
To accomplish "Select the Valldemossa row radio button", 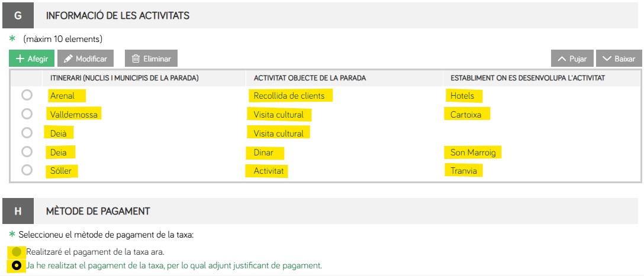I will coord(27,114).
